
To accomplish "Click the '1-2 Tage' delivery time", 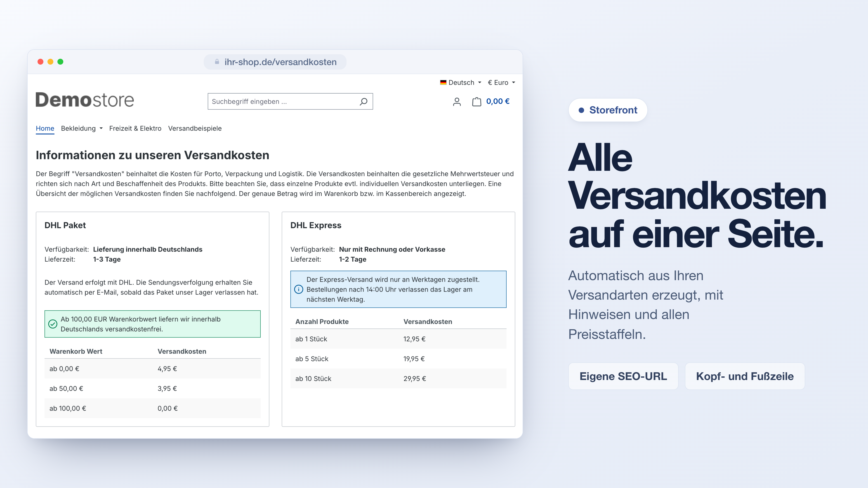I will point(352,259).
